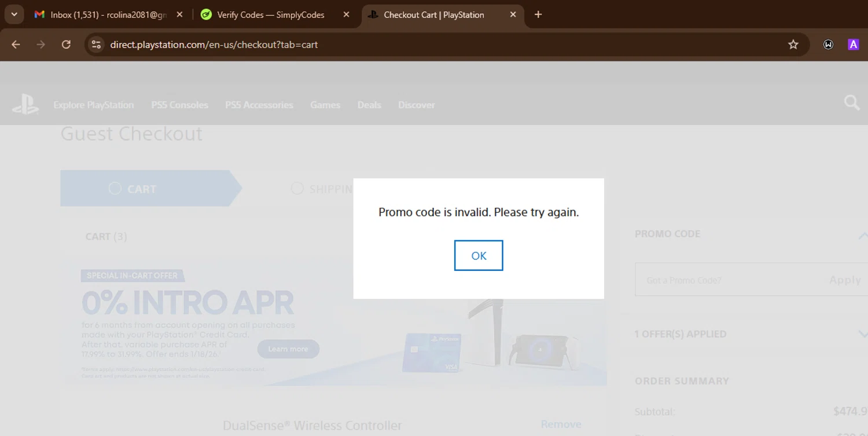Reload the page with the refresh icon

point(66,45)
